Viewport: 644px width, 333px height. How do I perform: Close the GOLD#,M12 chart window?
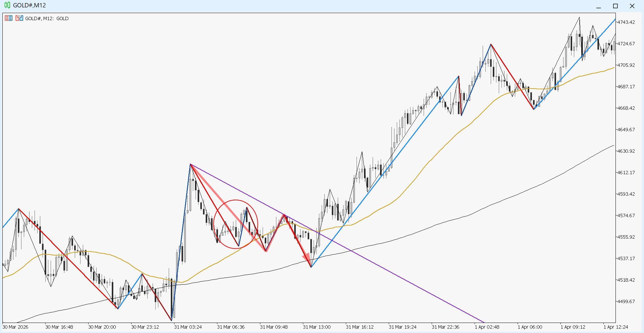(x=632, y=6)
